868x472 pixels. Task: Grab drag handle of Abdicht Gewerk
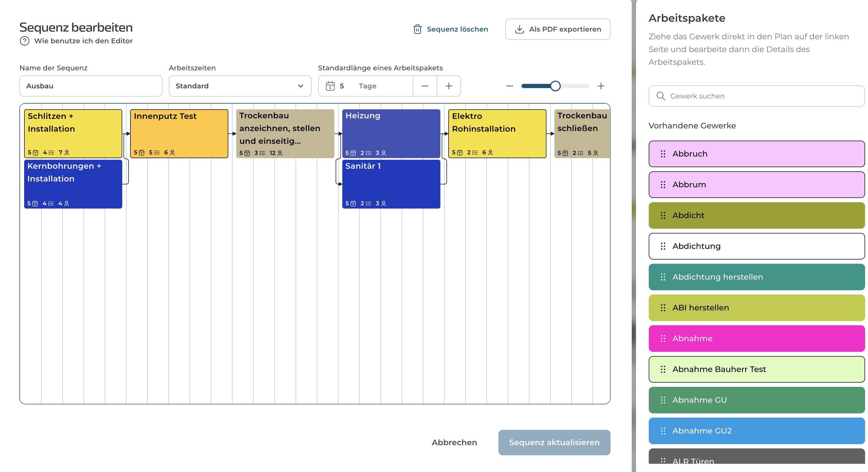(663, 215)
